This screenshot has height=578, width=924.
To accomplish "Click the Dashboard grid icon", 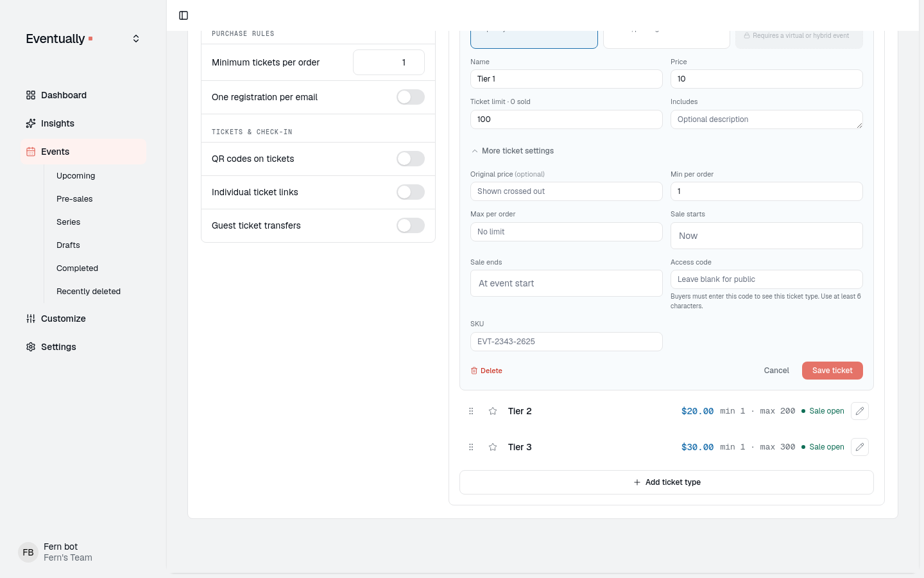I will [x=31, y=95].
